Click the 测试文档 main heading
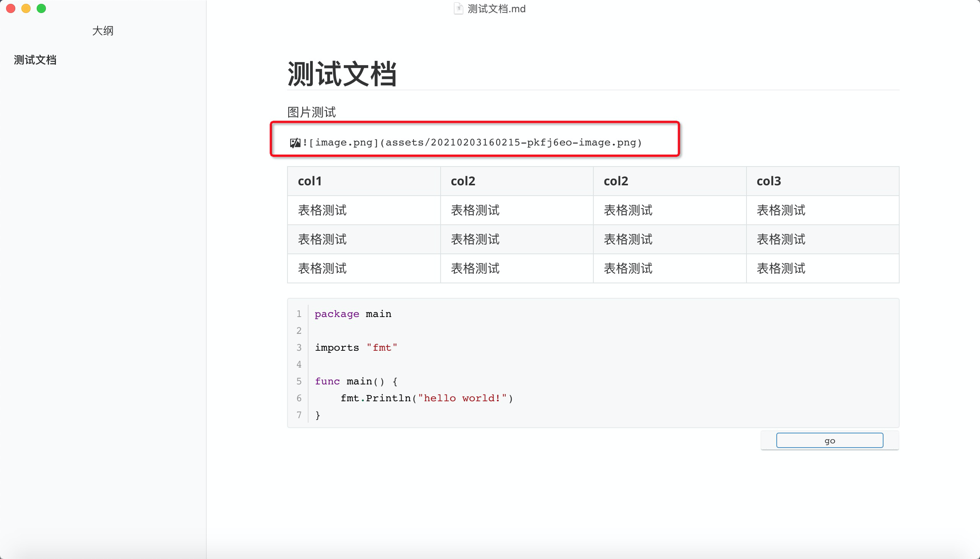Viewport: 980px width, 559px height. pos(342,74)
